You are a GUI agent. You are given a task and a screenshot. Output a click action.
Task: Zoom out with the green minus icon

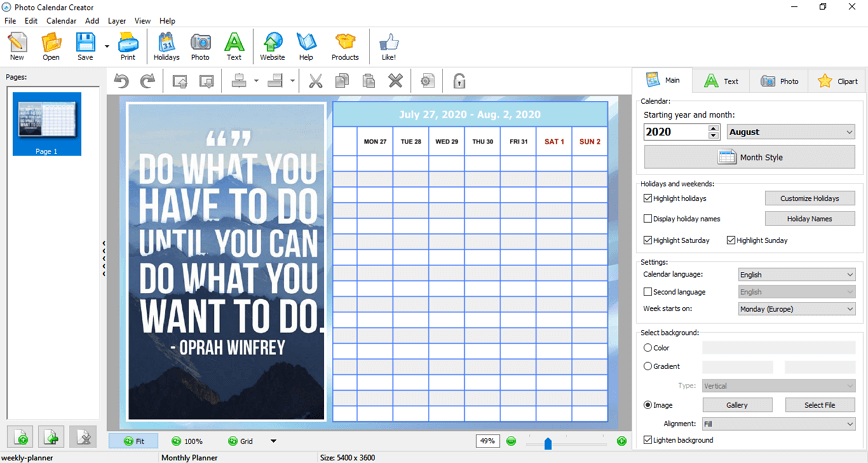[511, 441]
